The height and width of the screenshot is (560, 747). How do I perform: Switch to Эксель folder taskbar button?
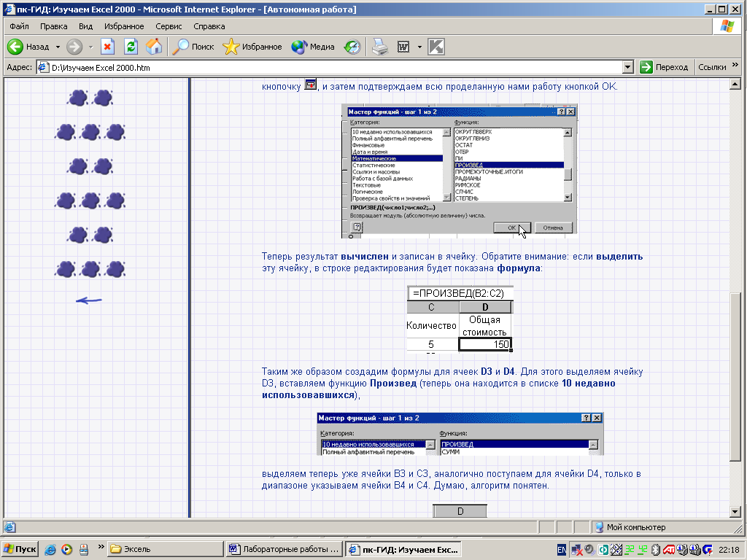pos(165,549)
